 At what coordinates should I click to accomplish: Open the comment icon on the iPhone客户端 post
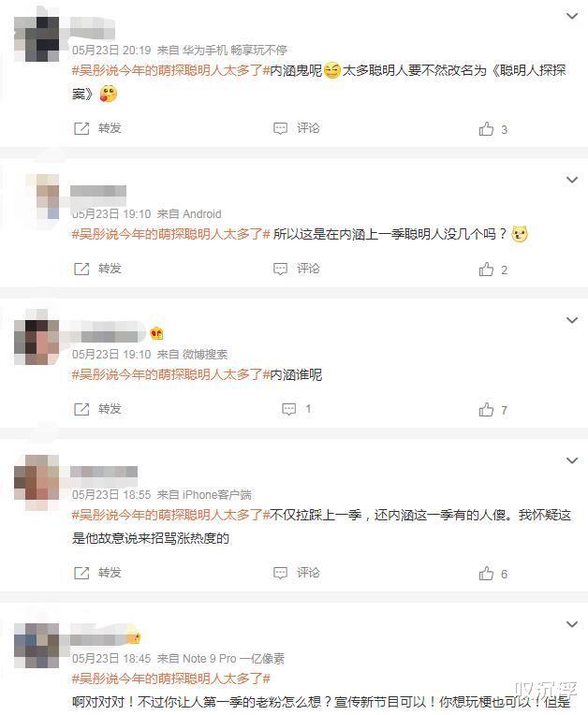point(280,573)
